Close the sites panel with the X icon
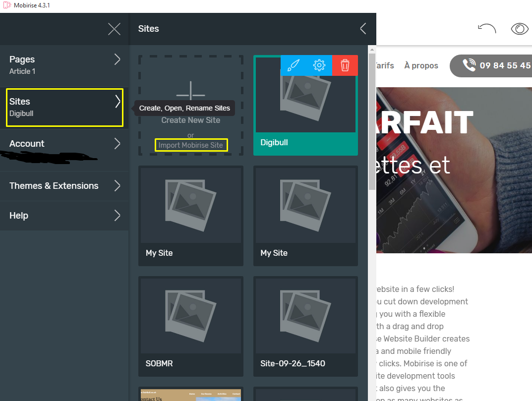This screenshot has height=401, width=532. [114, 29]
